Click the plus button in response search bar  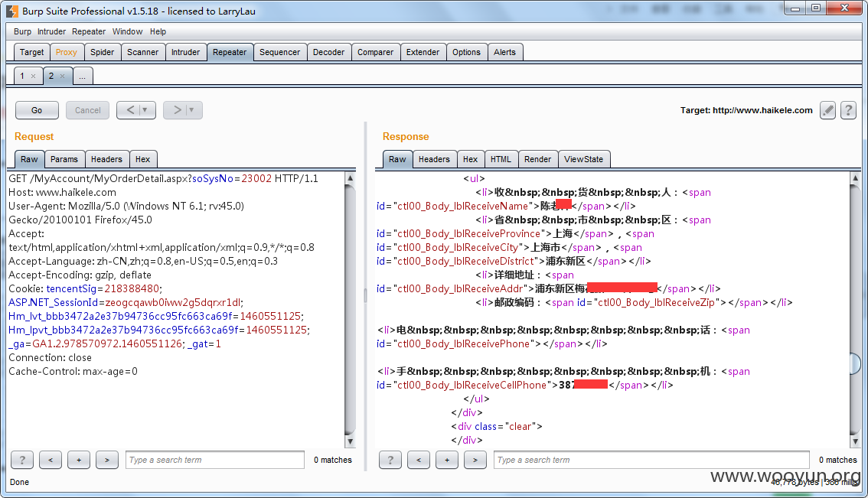[447, 460]
